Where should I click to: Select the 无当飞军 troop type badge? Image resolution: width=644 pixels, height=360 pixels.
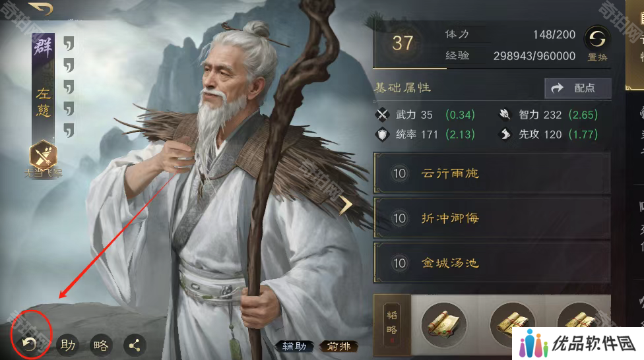click(43, 159)
